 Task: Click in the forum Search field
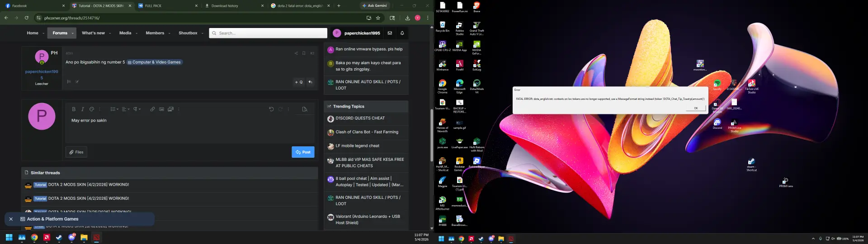coord(268,33)
